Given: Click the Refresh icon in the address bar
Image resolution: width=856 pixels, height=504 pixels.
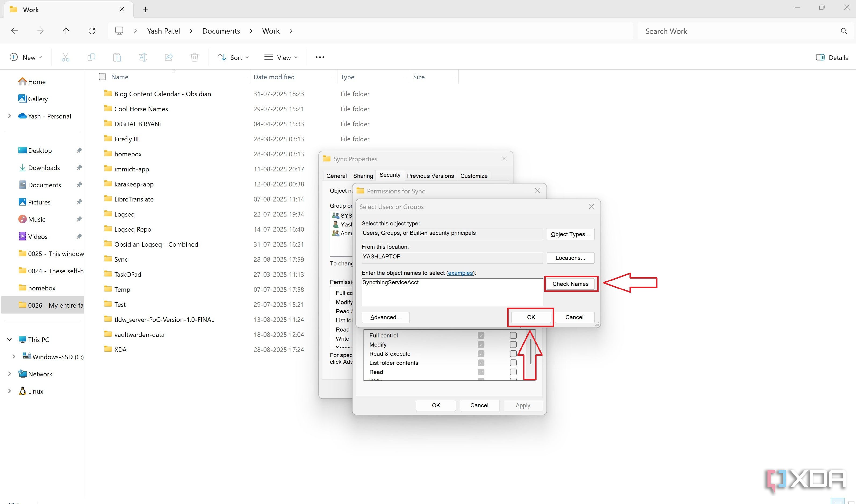Looking at the screenshot, I should [92, 31].
